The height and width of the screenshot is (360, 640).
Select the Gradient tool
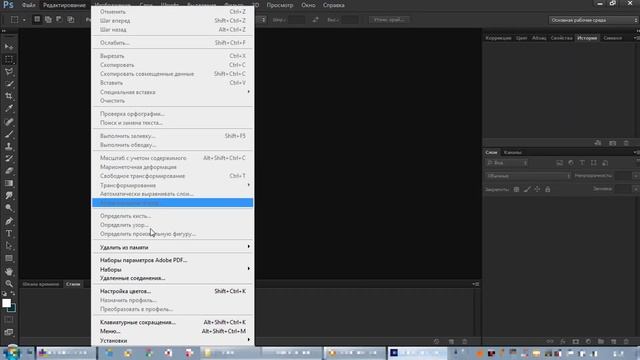point(9,183)
